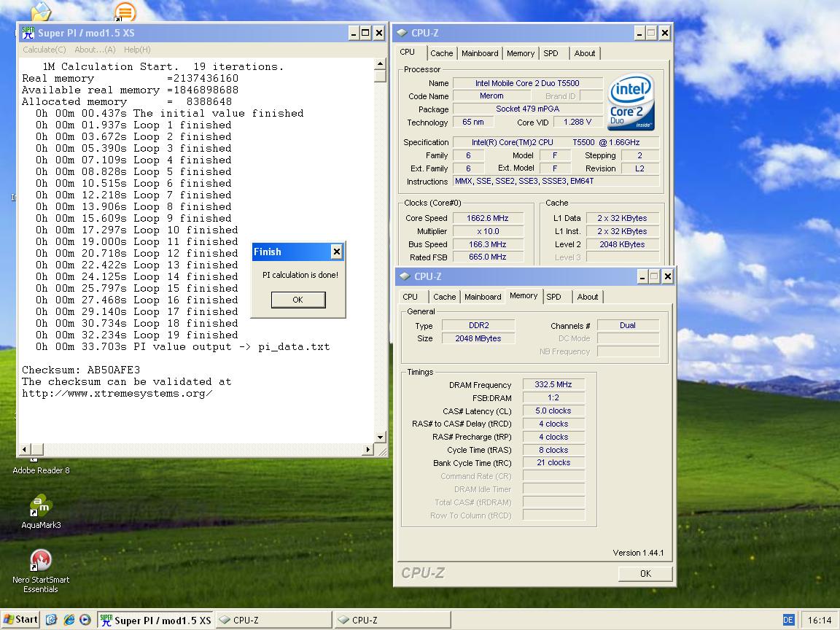This screenshot has width=840, height=630.
Task: Close the Finish dialog with its X
Action: [336, 252]
